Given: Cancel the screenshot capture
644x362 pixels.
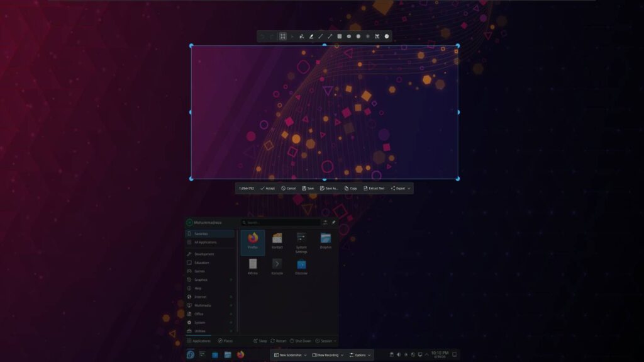Looking at the screenshot, I should pos(288,188).
